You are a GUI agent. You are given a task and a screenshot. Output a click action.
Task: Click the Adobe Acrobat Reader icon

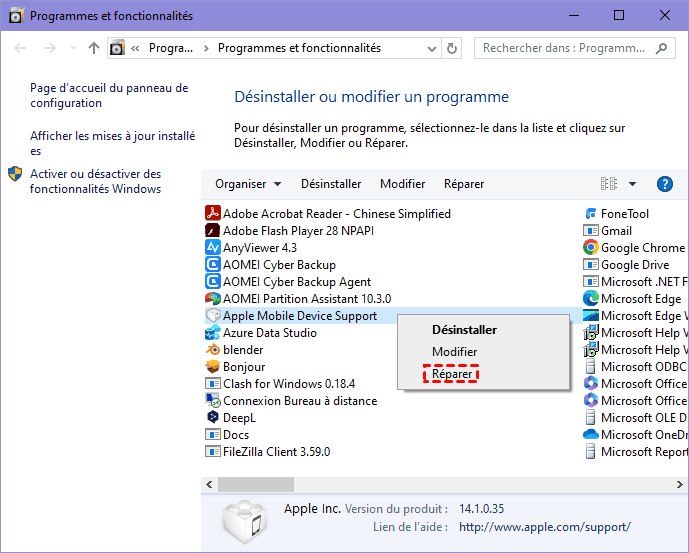212,213
